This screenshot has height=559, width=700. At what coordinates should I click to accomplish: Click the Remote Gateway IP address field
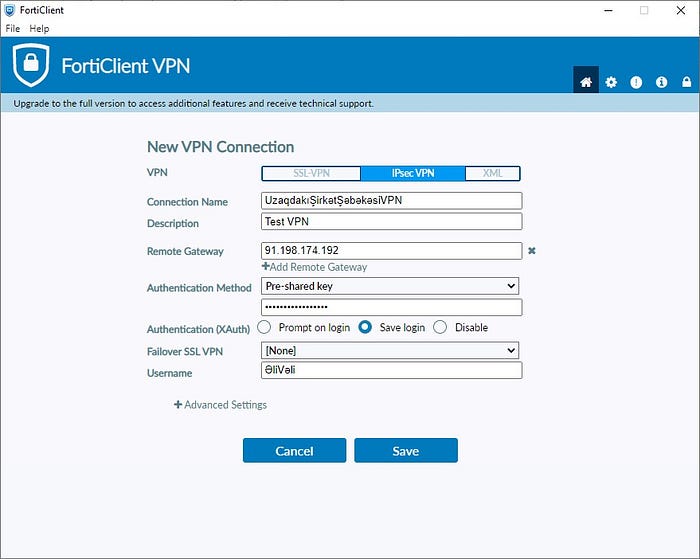(392, 250)
